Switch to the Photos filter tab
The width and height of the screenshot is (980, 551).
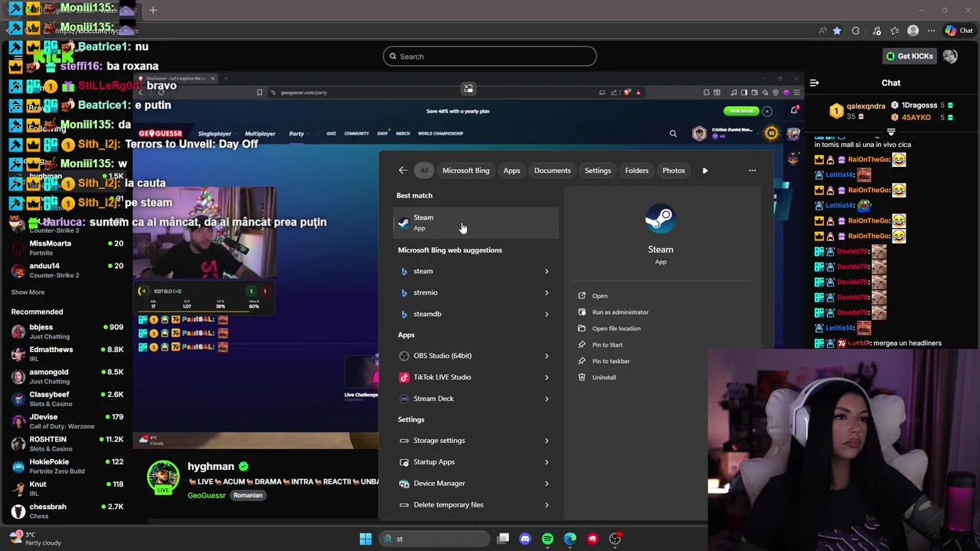[674, 171]
